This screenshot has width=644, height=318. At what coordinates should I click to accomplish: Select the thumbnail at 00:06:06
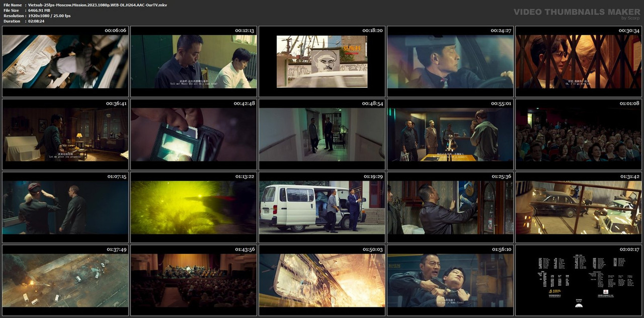(65, 61)
